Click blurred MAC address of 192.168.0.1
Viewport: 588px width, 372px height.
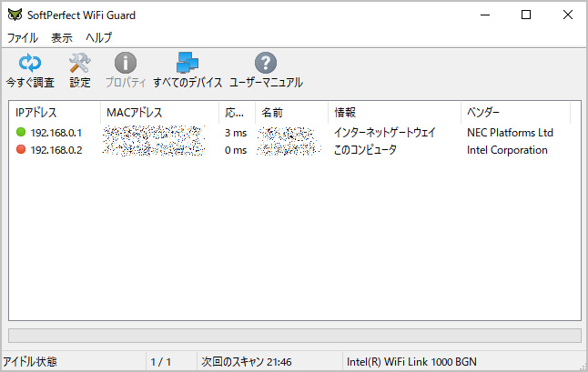154,133
